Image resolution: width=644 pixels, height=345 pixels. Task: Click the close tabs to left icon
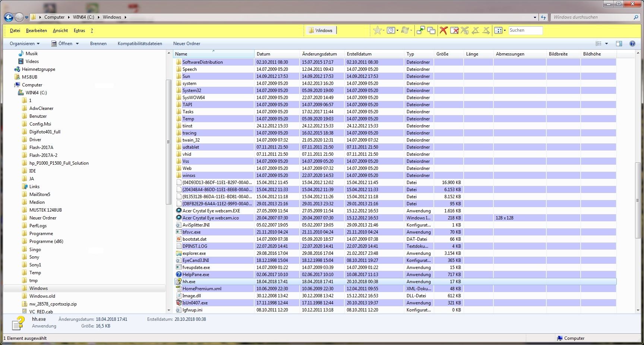tap(475, 31)
